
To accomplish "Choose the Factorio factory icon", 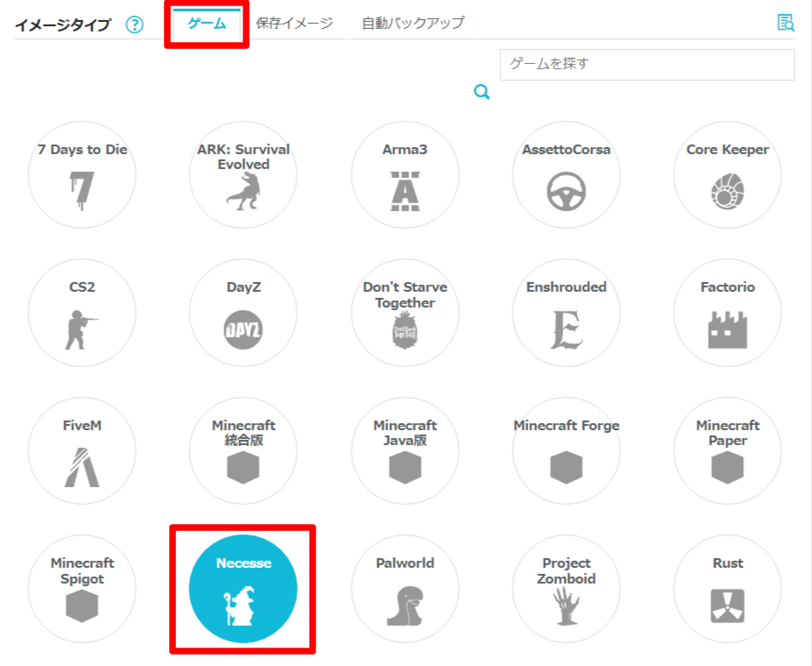I will (727, 312).
